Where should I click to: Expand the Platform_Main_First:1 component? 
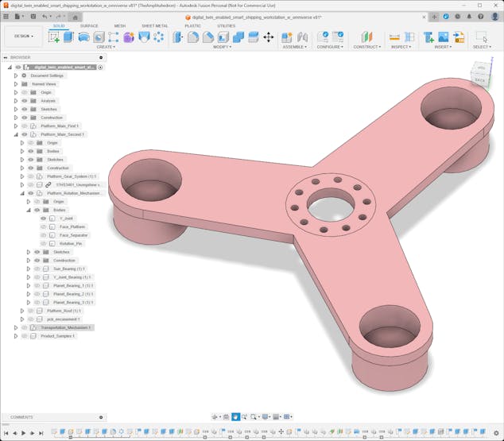tap(15, 126)
